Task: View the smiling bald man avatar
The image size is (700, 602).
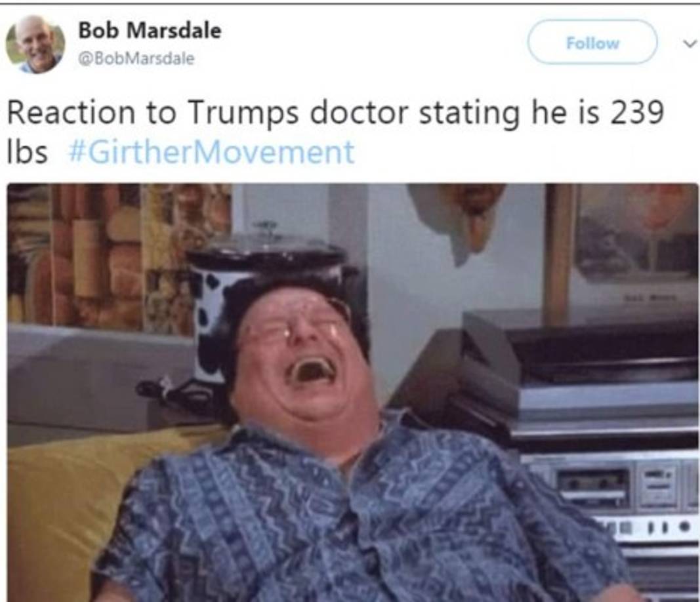Action: [35, 44]
